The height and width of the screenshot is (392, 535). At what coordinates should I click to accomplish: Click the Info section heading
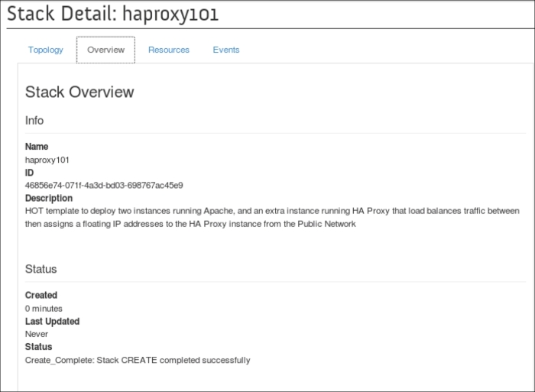coord(34,121)
